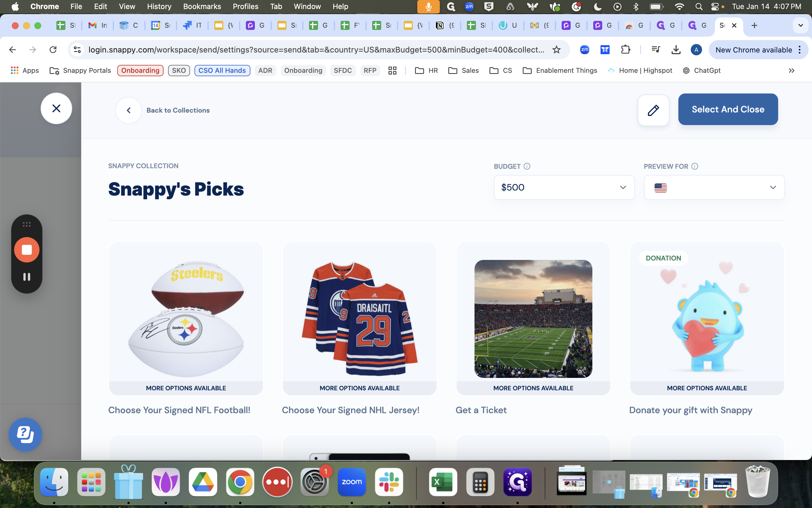Open Slack from the Dock
The height and width of the screenshot is (508, 812).
pos(389,482)
